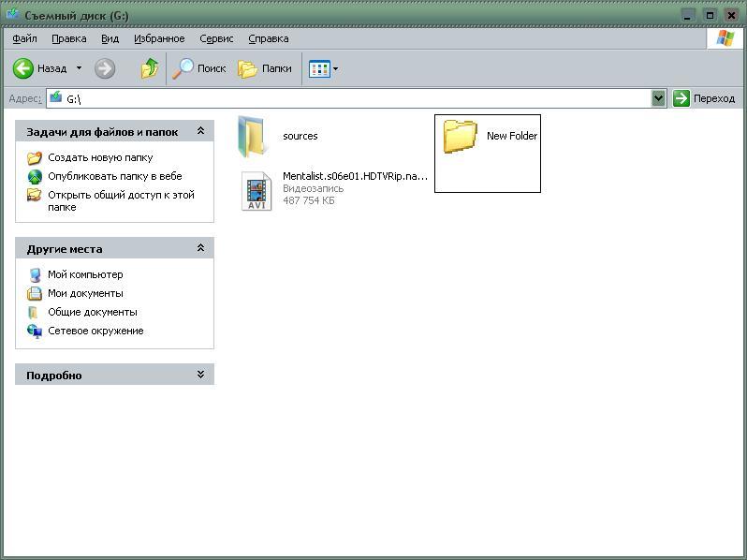Open the Сервис menu
The width and height of the screenshot is (747, 560).
[x=216, y=38]
